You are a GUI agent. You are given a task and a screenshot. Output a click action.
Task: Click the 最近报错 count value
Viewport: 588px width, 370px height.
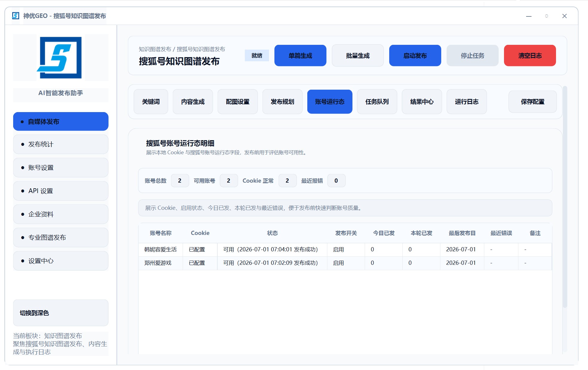pyautogui.click(x=336, y=181)
